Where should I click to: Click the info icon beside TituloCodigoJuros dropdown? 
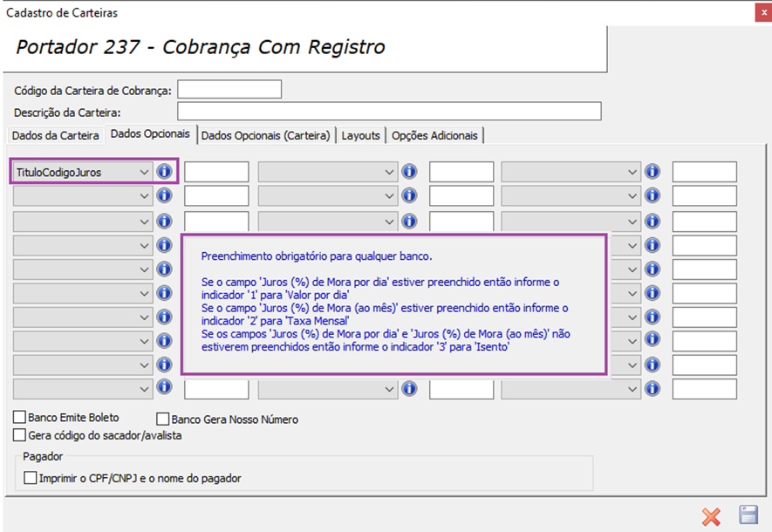165,171
